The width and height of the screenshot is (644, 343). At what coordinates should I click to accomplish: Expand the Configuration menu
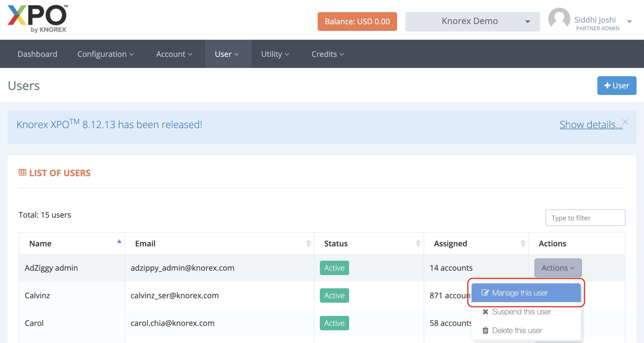pyautogui.click(x=105, y=54)
